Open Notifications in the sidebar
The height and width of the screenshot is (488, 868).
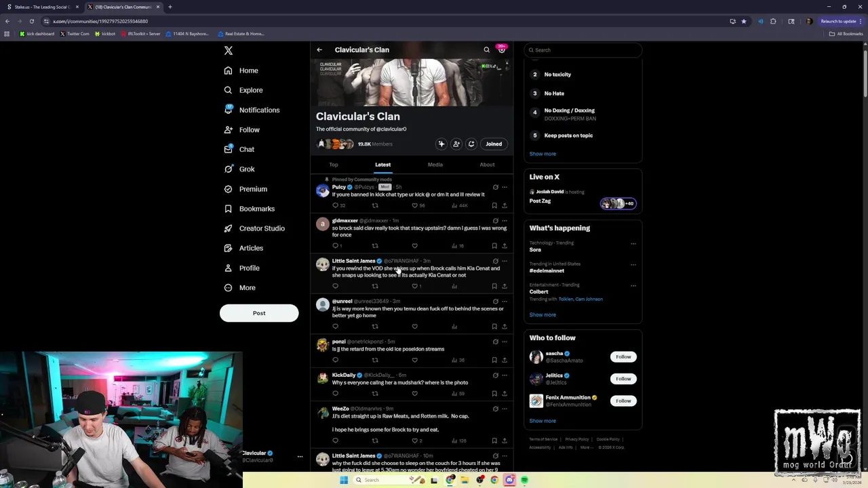(x=252, y=110)
